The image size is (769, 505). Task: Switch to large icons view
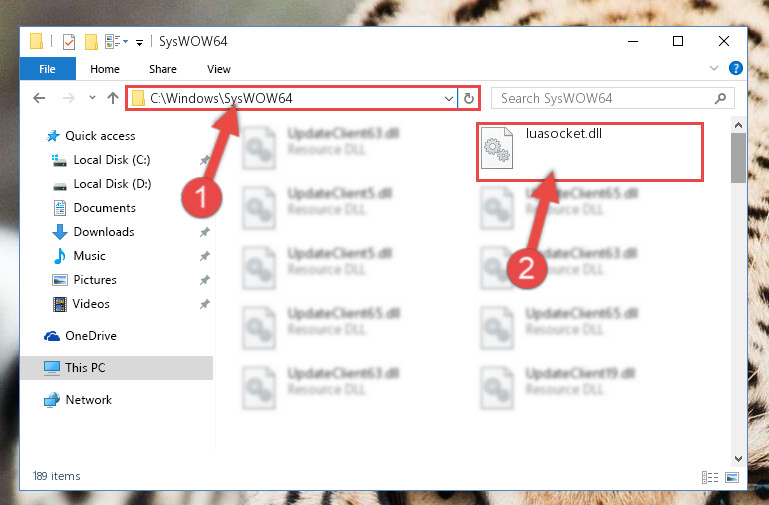[732, 477]
